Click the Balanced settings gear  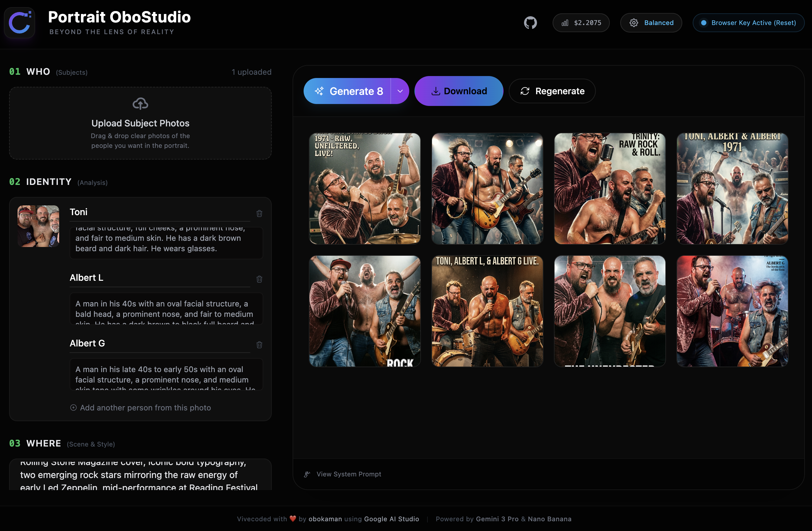634,23
